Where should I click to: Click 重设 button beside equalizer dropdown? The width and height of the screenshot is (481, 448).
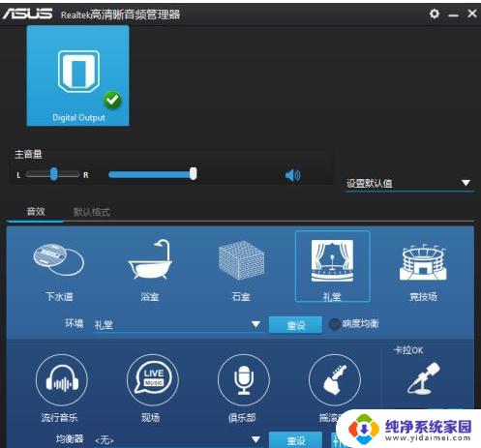pos(295,439)
